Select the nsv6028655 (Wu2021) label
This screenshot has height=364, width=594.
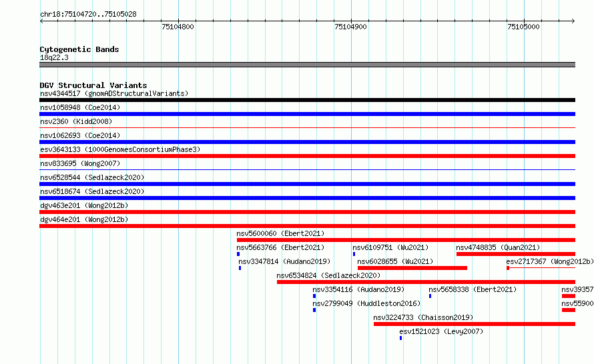pyautogui.click(x=395, y=261)
